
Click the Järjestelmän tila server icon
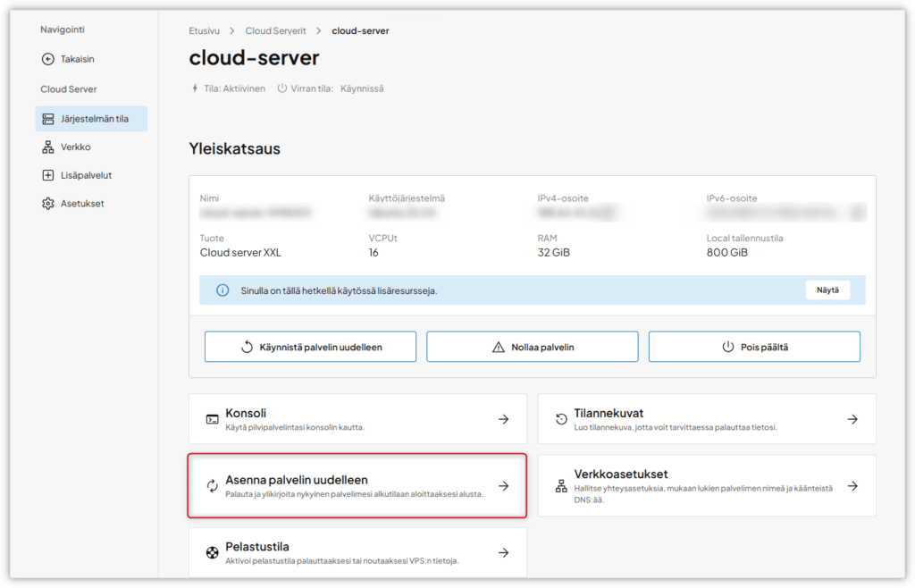[48, 119]
